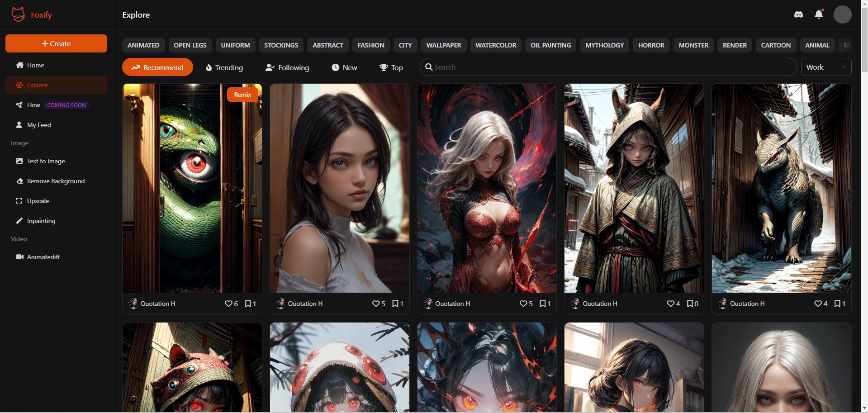Filter by the FASHION tag
868x413 pixels.
pos(371,45)
